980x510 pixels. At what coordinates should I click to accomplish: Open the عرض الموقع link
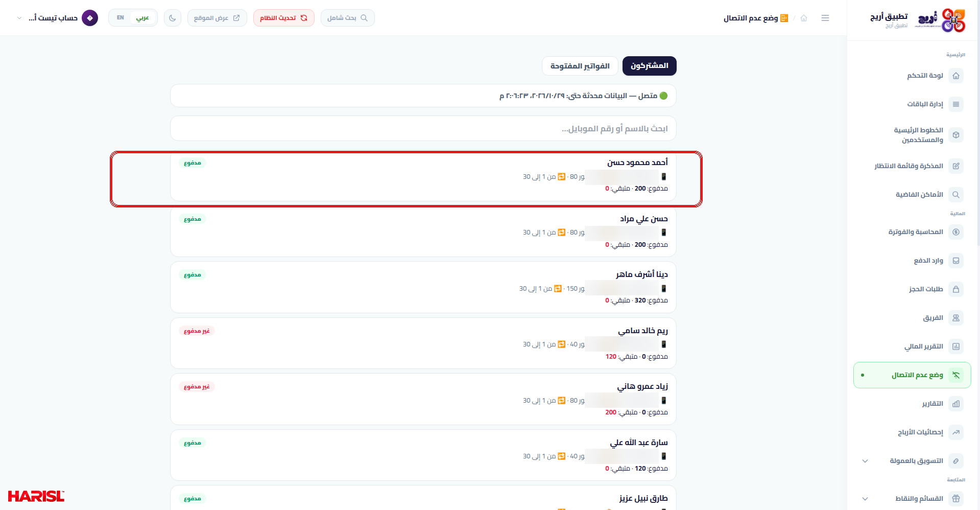click(x=217, y=18)
